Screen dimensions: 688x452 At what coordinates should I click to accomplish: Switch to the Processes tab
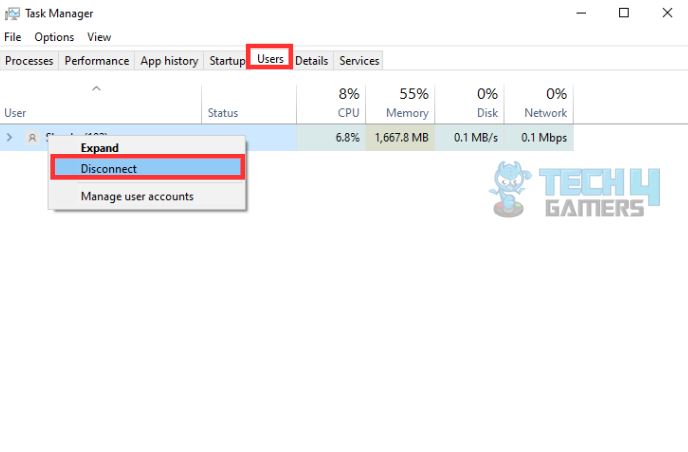click(x=29, y=61)
